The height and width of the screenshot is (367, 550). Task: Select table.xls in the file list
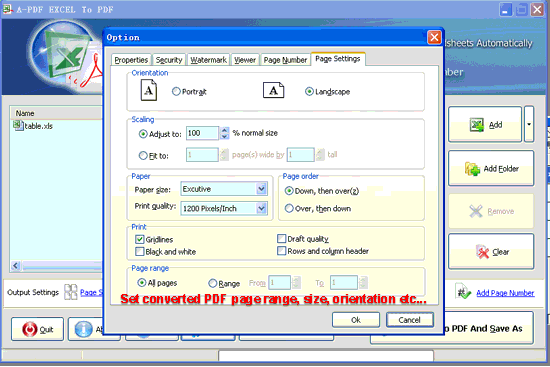click(x=38, y=126)
